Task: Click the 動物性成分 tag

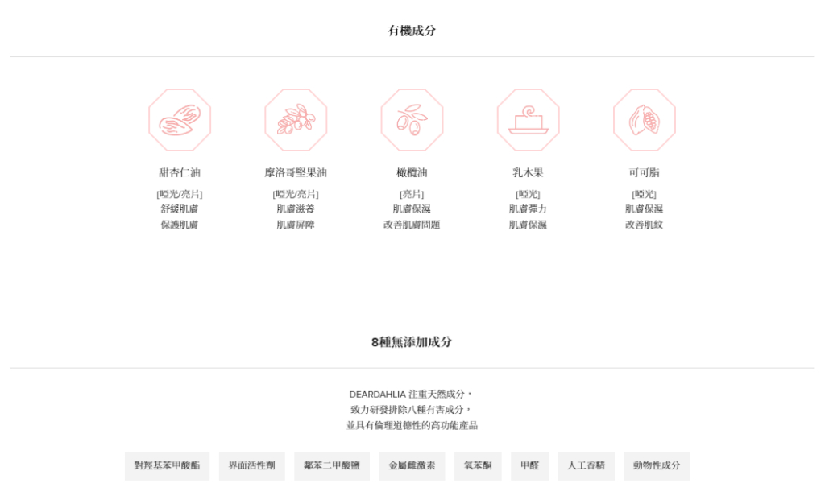Action: (x=657, y=465)
